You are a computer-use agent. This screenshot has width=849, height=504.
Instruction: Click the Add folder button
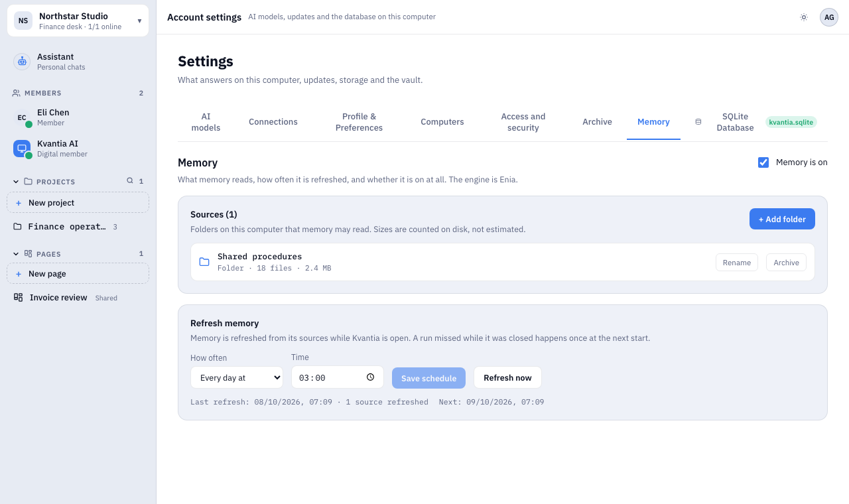pyautogui.click(x=782, y=219)
